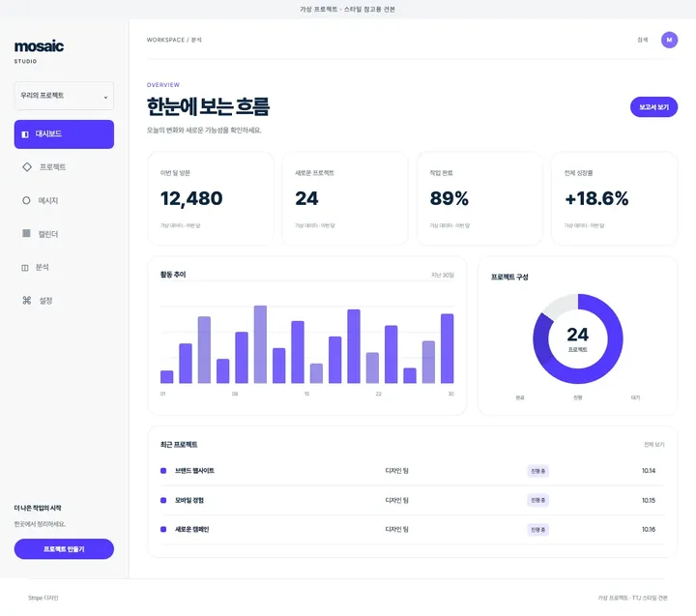Open 검색 in the top bar

click(642, 40)
